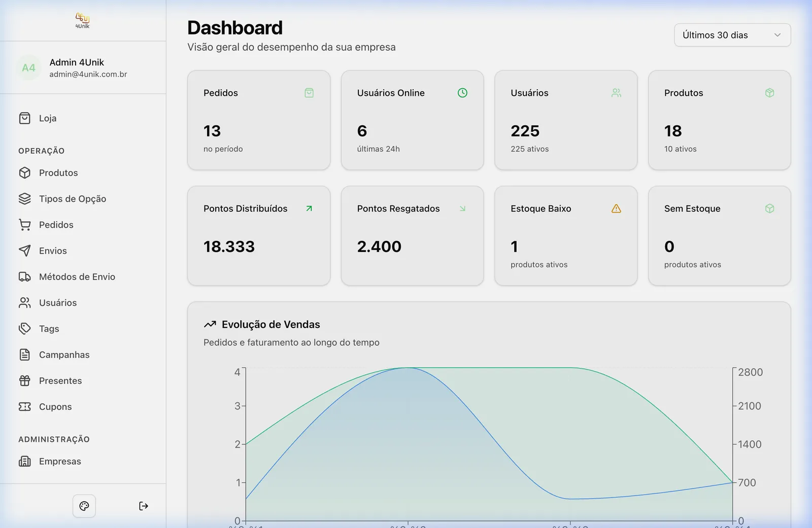Viewport: 812px width, 528px height.
Task: Expand the dropdown chevron next to Últimos 30 dias
Action: [x=777, y=35]
